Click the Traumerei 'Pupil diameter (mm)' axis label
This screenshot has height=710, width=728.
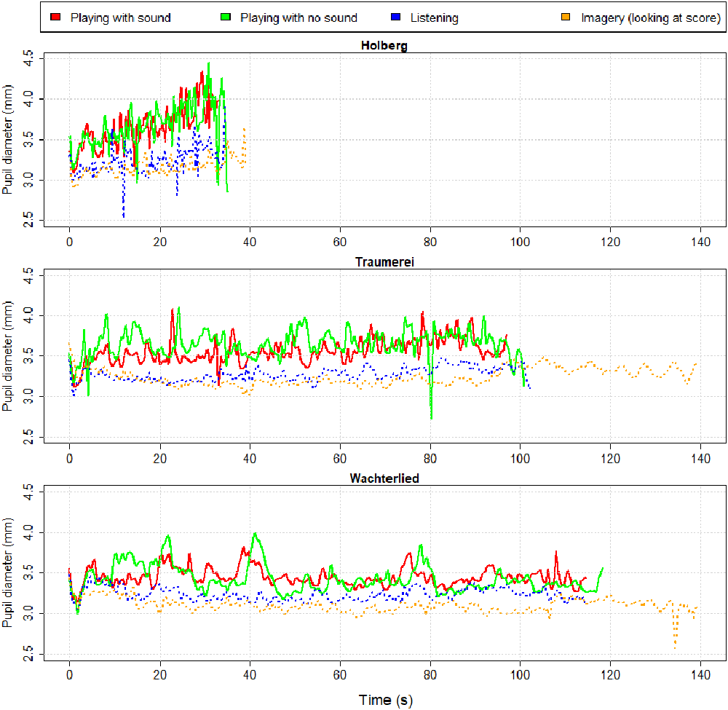[8, 356]
